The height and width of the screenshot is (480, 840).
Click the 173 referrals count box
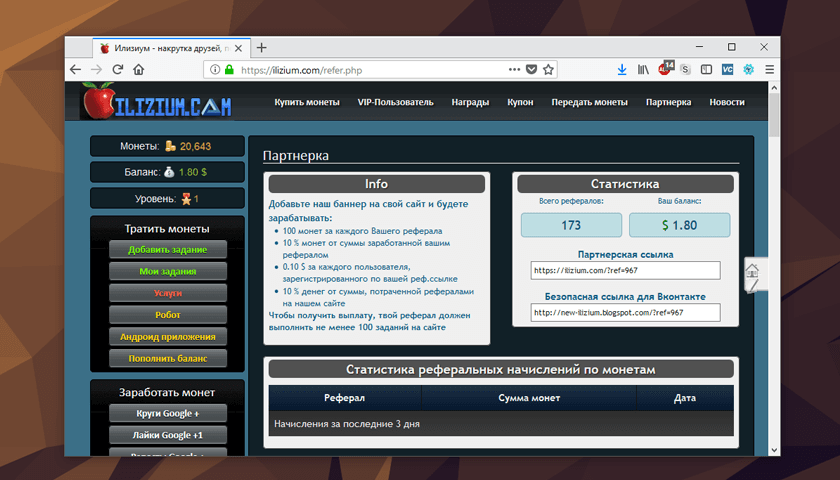(571, 225)
